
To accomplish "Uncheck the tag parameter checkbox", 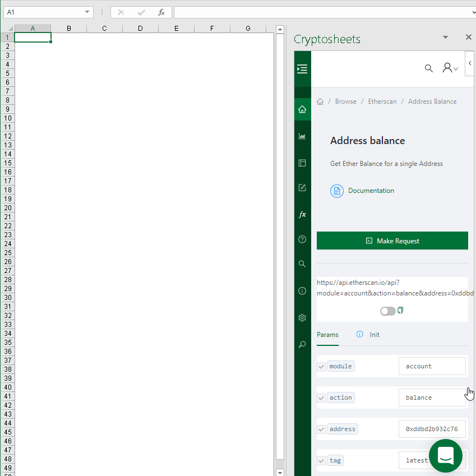I will pyautogui.click(x=321, y=460).
